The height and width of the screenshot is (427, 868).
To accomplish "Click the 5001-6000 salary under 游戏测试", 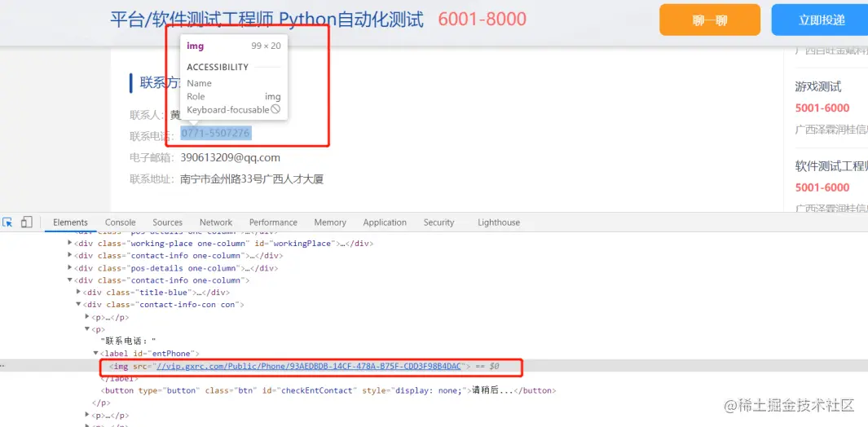I will click(x=822, y=108).
